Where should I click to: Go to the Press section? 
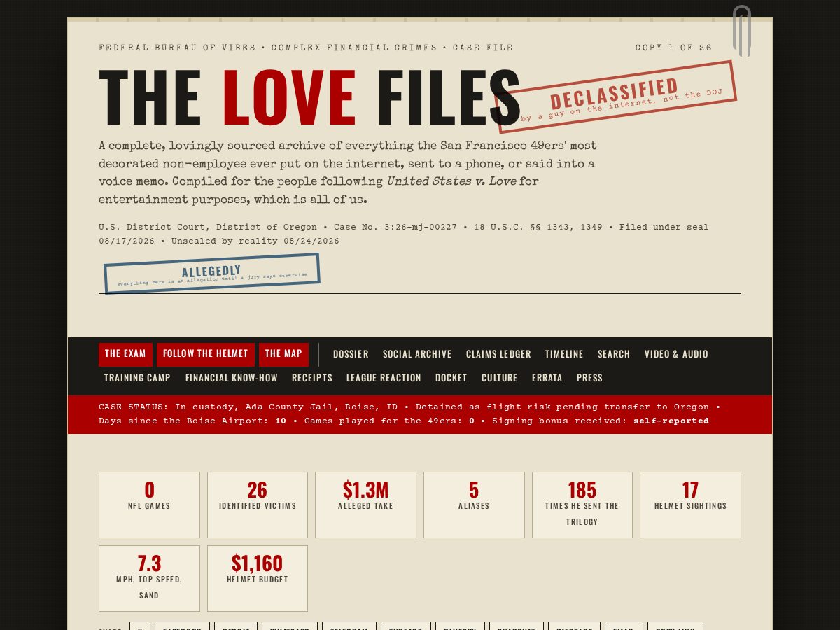(589, 378)
